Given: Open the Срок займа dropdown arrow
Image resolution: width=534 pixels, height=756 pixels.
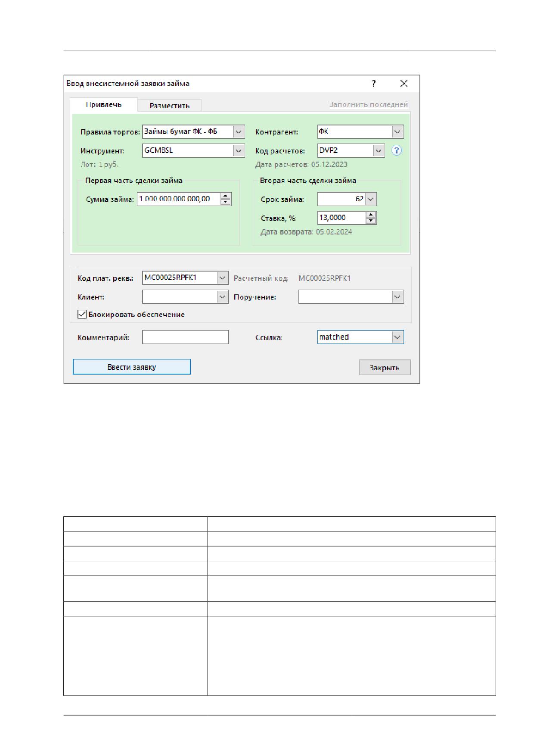Looking at the screenshot, I should pos(371,199).
